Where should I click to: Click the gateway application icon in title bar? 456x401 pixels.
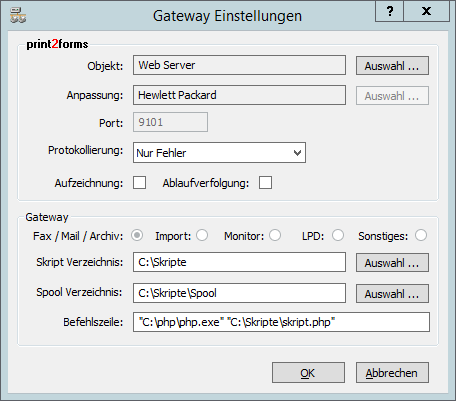18,15
